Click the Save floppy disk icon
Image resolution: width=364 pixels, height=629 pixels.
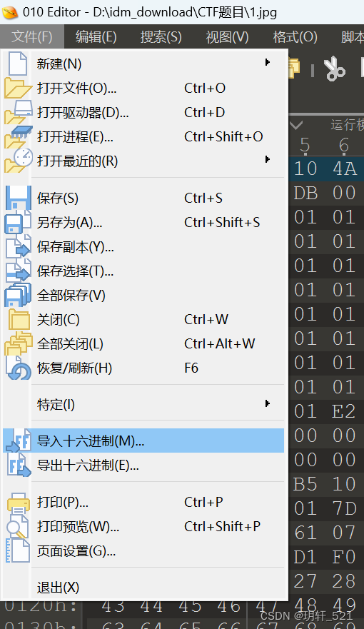18,198
